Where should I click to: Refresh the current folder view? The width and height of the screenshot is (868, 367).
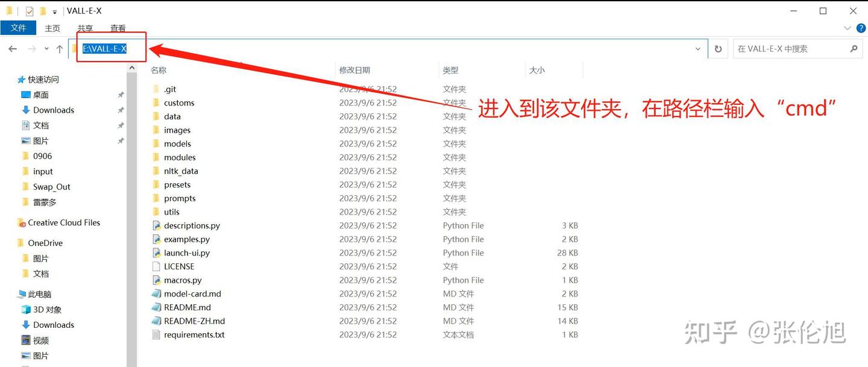tap(718, 48)
